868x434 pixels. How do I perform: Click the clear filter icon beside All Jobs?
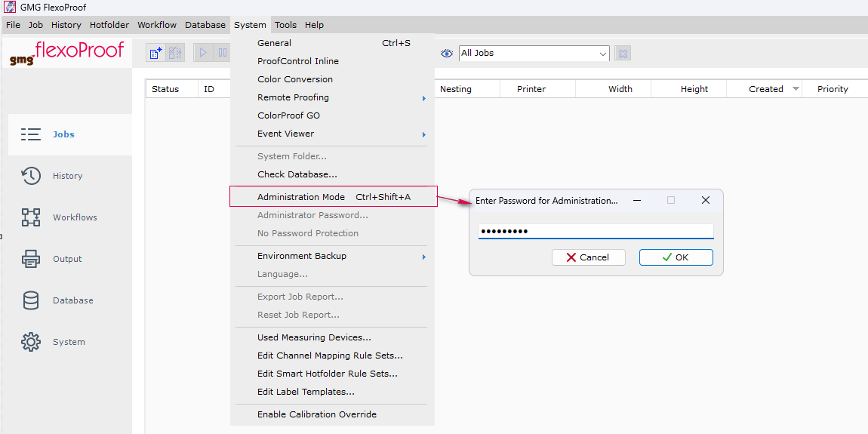623,53
